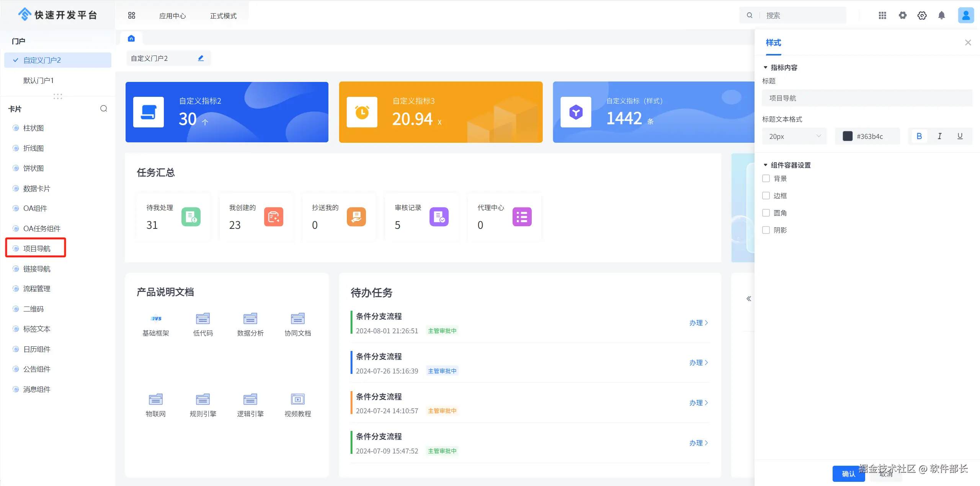Viewport: 980px width, 486px height.
Task: Click the pencil edit icon beside 自定义门户2
Action: point(201,58)
